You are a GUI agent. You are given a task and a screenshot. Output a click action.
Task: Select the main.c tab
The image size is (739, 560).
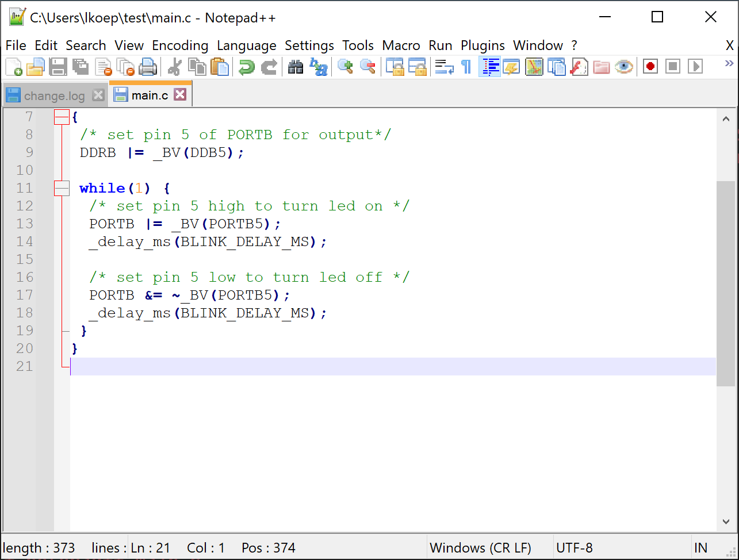coord(150,95)
